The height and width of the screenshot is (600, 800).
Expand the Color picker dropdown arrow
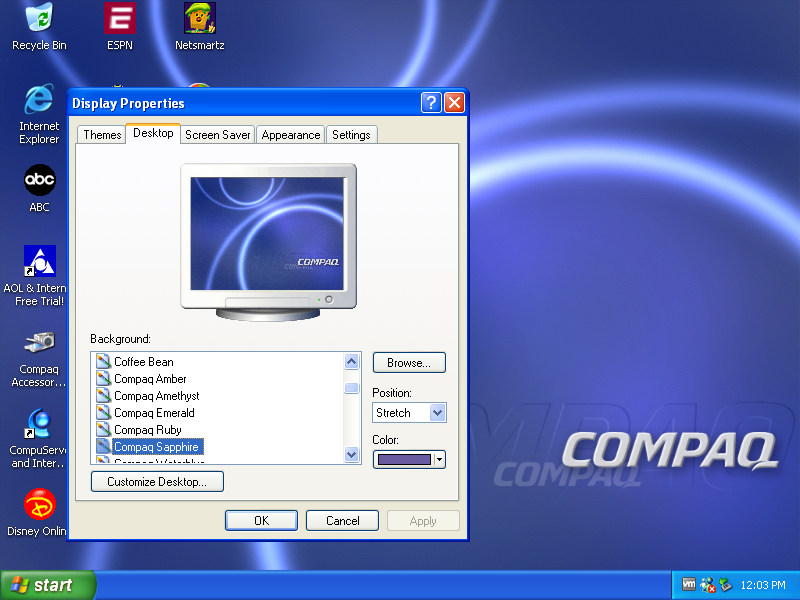coord(439,459)
